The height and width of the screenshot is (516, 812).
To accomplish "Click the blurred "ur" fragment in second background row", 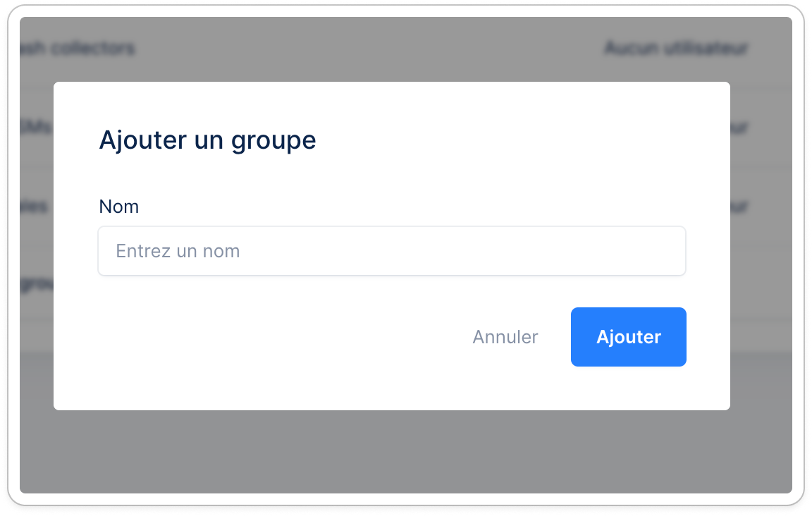I will click(739, 127).
